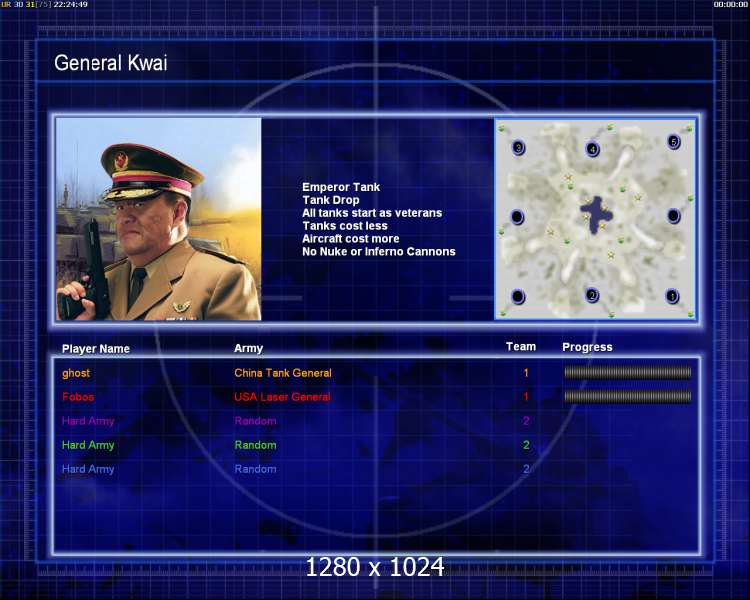The height and width of the screenshot is (600, 750).
Task: Click the "22:24:49" clock readout
Action: [70, 4]
